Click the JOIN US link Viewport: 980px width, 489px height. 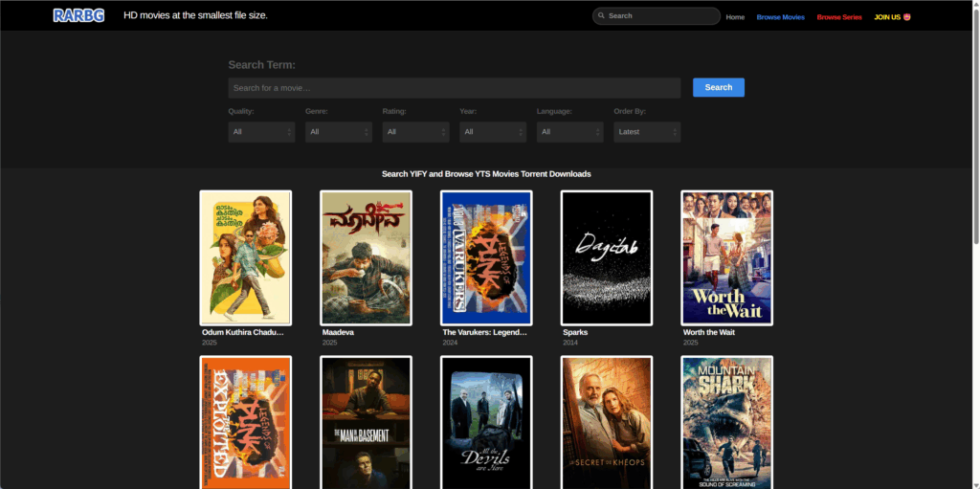pos(892,17)
